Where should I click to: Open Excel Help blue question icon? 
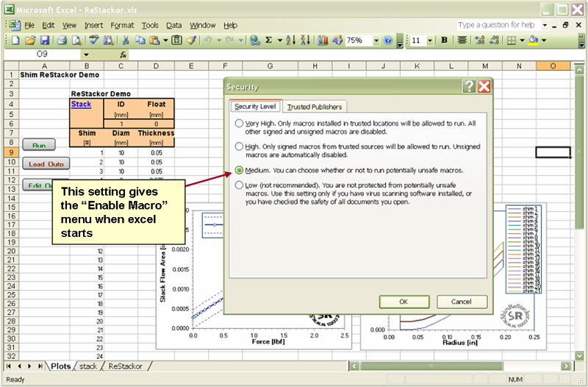click(x=388, y=40)
